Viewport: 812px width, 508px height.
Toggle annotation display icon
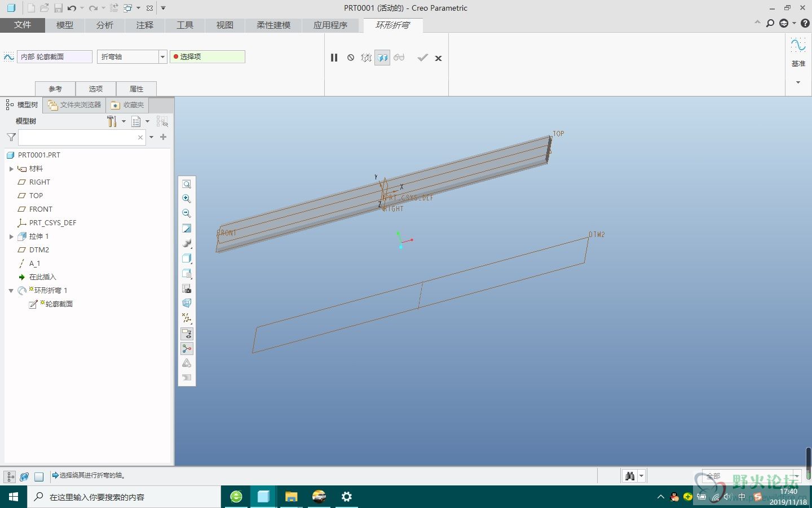187,334
